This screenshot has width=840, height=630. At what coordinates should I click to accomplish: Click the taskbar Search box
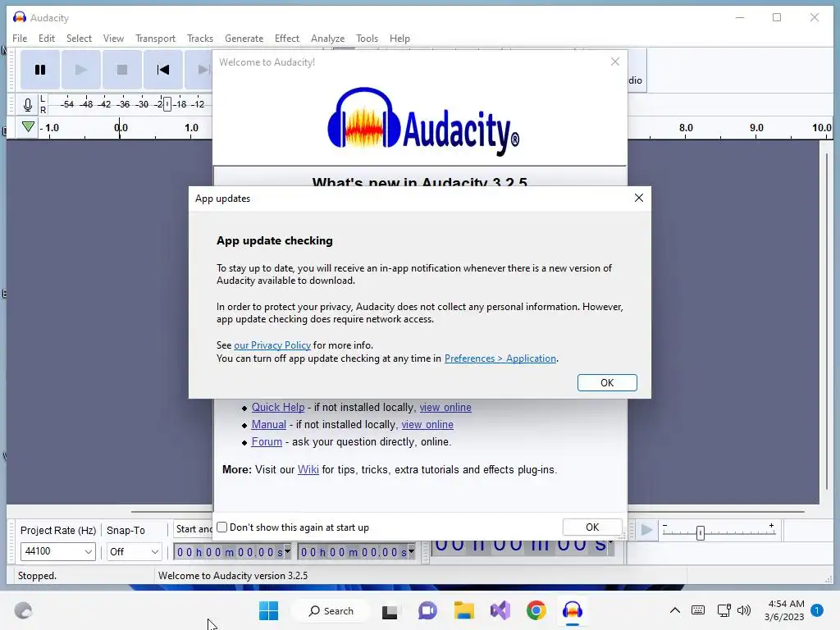pyautogui.click(x=331, y=610)
